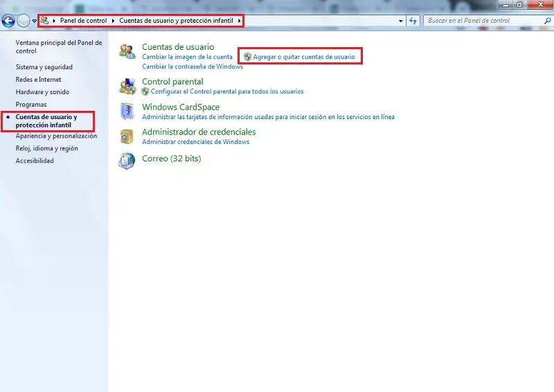This screenshot has width=554, height=392.
Task: Close the Control Panel window
Action: pos(540,5)
